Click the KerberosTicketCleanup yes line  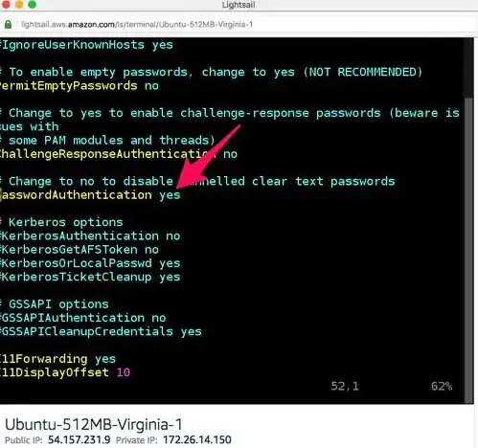tap(90, 277)
